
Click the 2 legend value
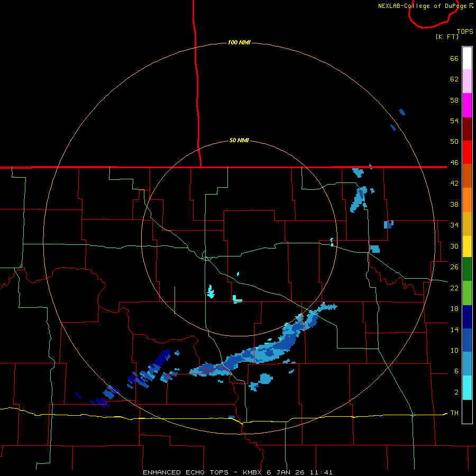pyautogui.click(x=456, y=392)
